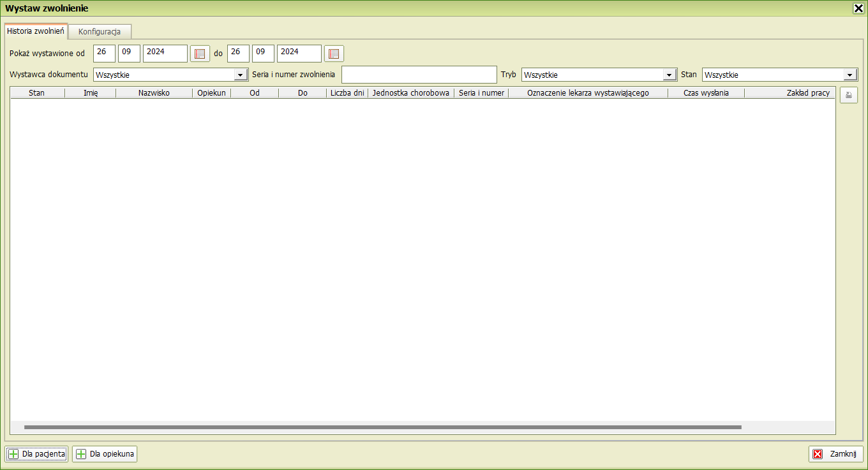This screenshot has width=868, height=470.
Task: Open the Tryb dropdown list
Action: pyautogui.click(x=669, y=75)
